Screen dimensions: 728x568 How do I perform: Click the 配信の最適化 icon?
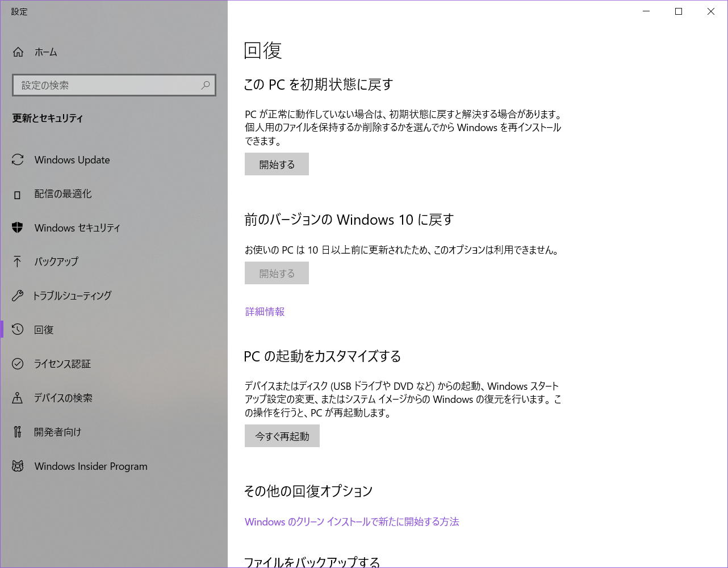pos(18,194)
